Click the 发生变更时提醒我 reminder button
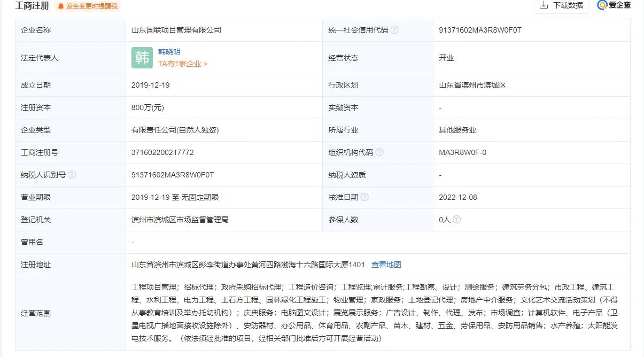The height and width of the screenshot is (357, 644). pos(92,6)
